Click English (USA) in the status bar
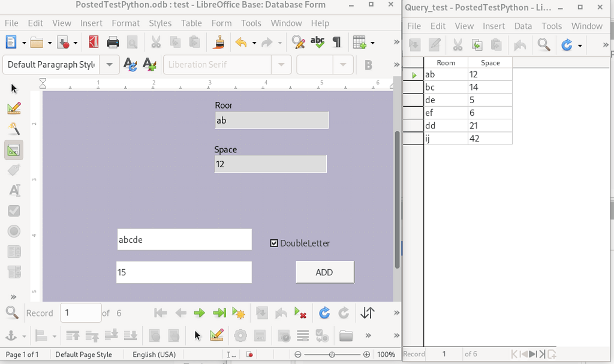The image size is (614, 364). tap(153, 354)
